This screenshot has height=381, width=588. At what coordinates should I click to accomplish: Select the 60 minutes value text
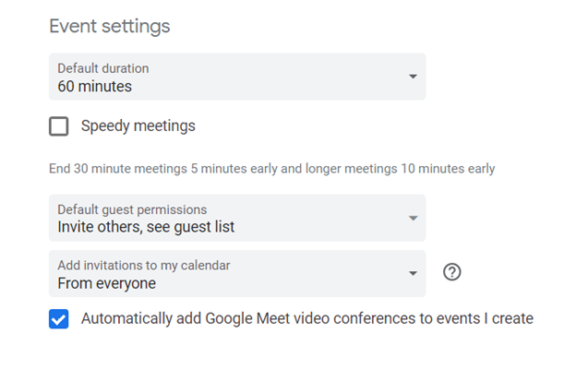pos(94,87)
